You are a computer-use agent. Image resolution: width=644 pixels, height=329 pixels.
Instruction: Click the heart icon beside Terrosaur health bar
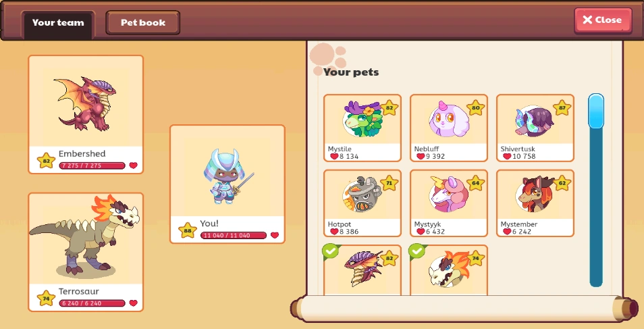[x=133, y=303]
